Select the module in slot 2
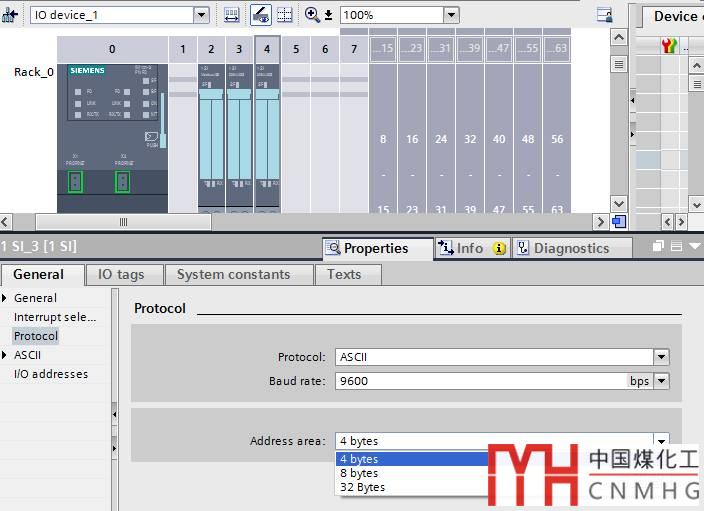704x511 pixels. click(211, 138)
